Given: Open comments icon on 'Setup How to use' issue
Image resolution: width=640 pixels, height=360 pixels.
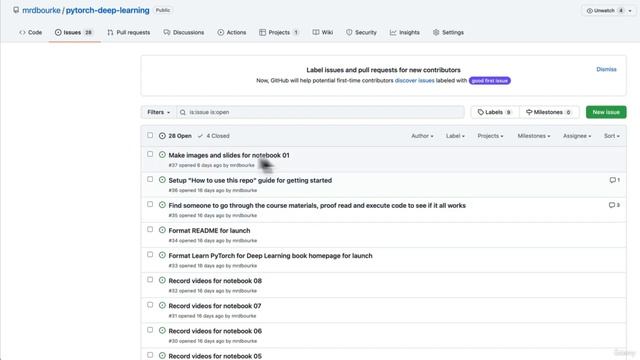Looking at the screenshot, I should [612, 180].
